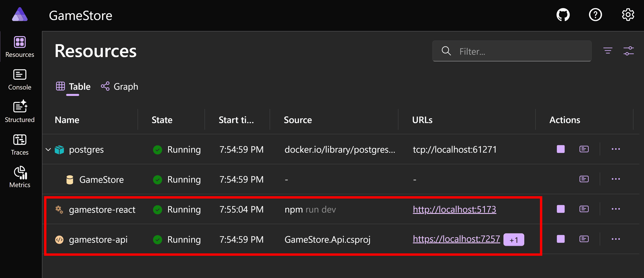Click the gamestore-api code icon
This screenshot has height=278, width=644.
coord(59,240)
